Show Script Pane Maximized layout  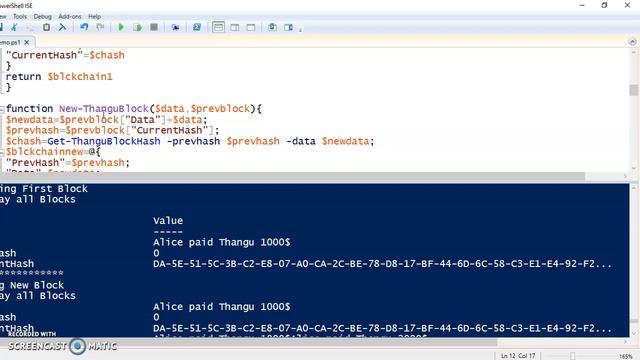pyautogui.click(x=251, y=27)
